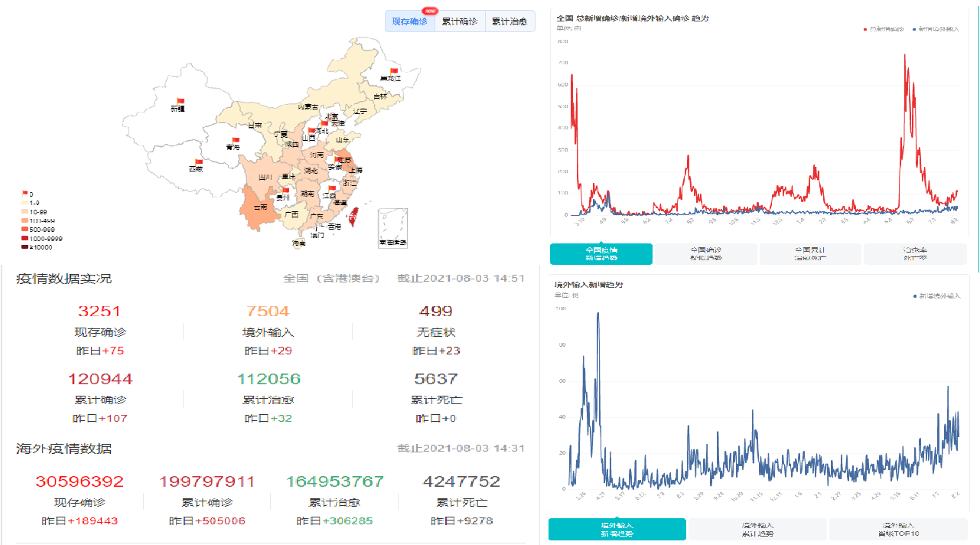Screen dimensions: 980x545
Task: Click the ≥10000 darkest legend swatch
Action: [24, 247]
